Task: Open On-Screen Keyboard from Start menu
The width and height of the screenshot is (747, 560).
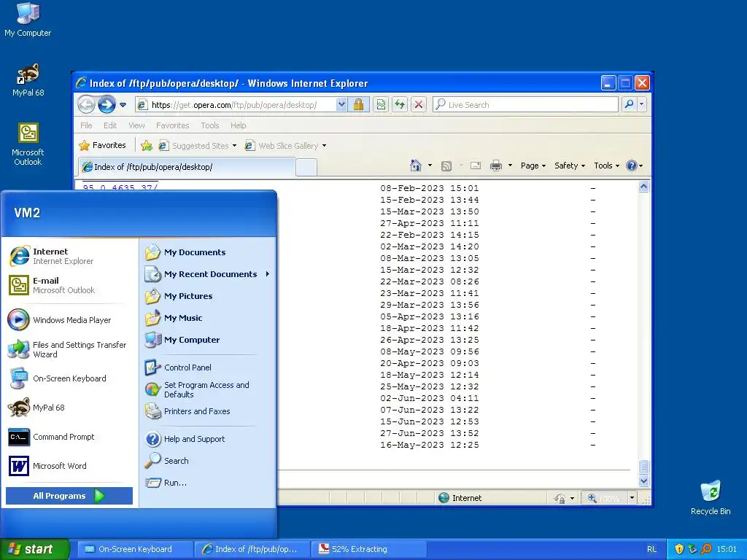Action: point(71,378)
